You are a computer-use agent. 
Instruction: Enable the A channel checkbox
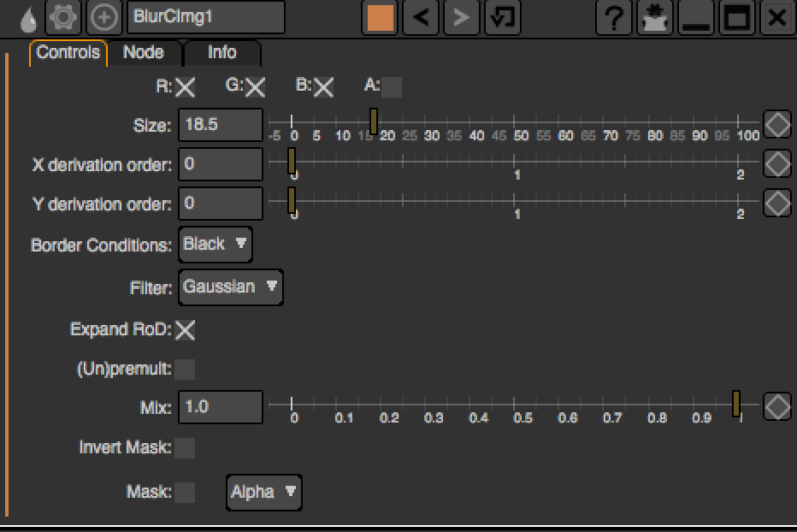coord(392,86)
